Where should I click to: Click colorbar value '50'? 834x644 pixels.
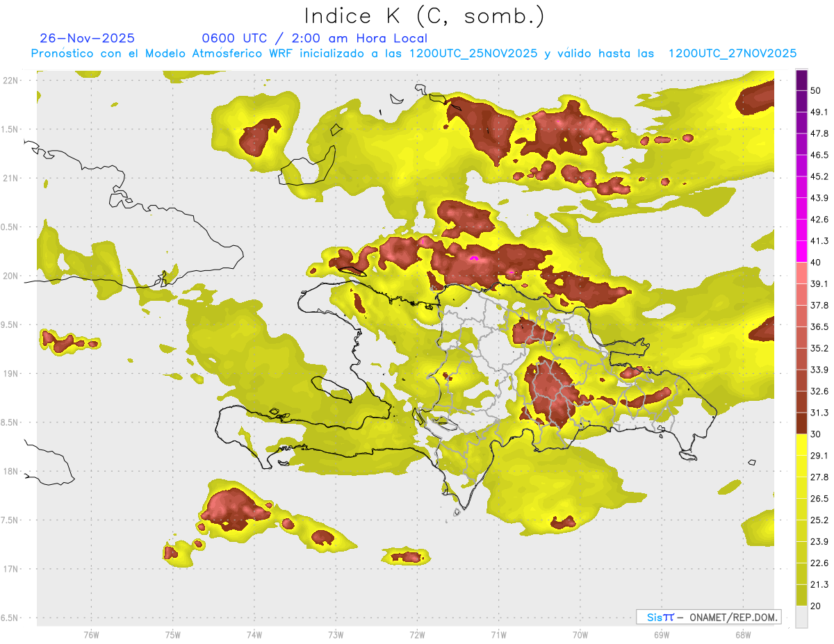point(816,91)
